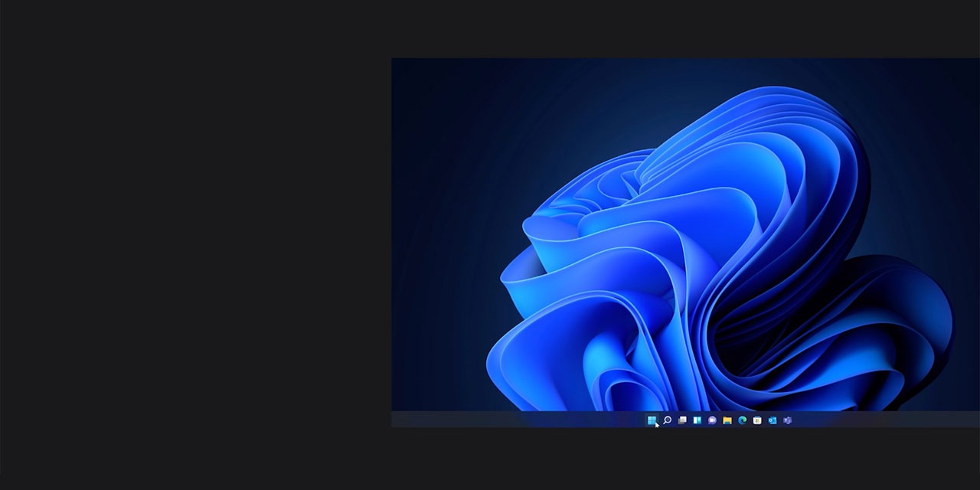Launch the Chat icon on taskbar
Viewport: 980px width, 490px height.
pyautogui.click(x=712, y=420)
